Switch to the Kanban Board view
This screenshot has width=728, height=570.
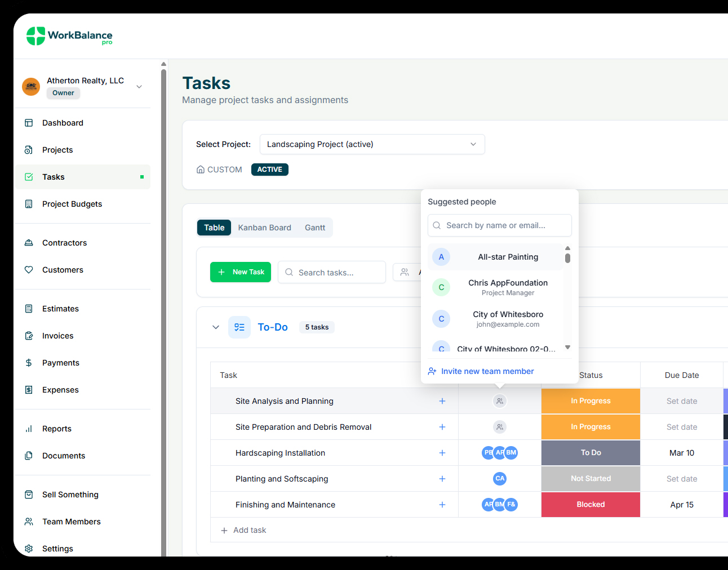click(264, 228)
